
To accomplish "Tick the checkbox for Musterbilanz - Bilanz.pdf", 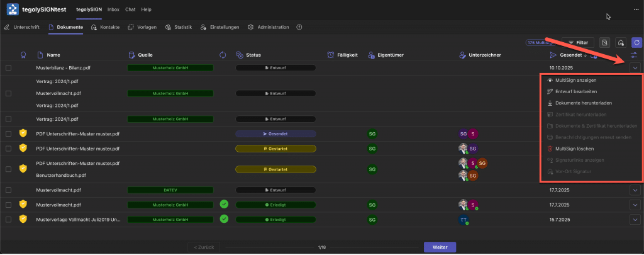I will [9, 67].
